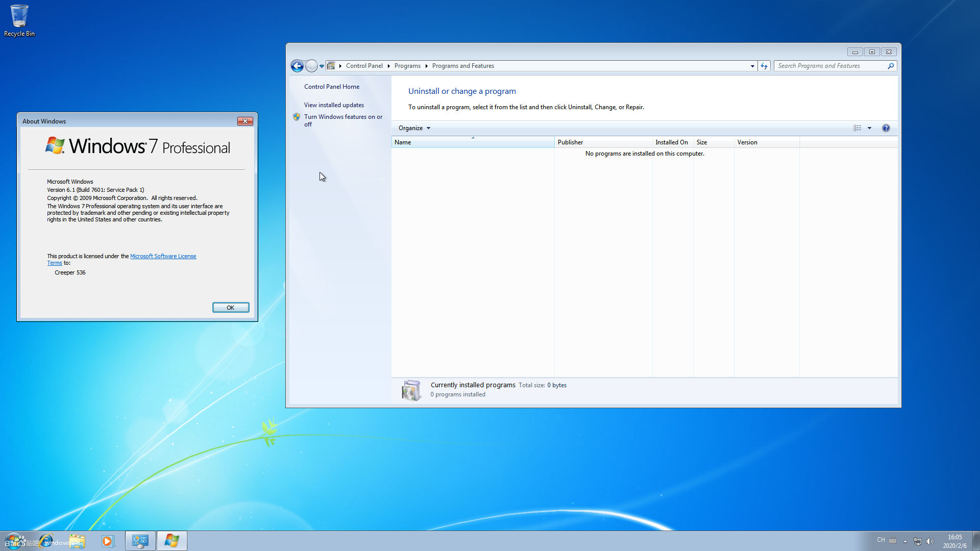This screenshot has width=980, height=551.
Task: Click the Windows flag logo in About Windows
Action: point(55,145)
